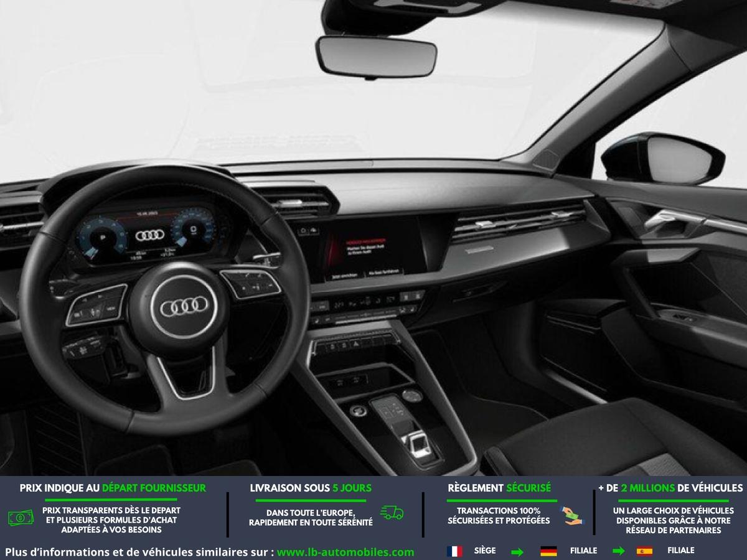Viewport: 747px width, 560px height.
Task: Click the green arrow after SIÈGE
Action: (517, 551)
